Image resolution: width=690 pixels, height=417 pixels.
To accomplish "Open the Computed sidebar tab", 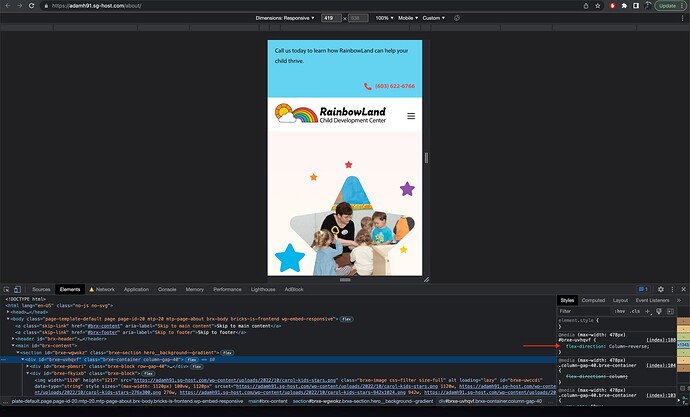I will pyautogui.click(x=593, y=300).
